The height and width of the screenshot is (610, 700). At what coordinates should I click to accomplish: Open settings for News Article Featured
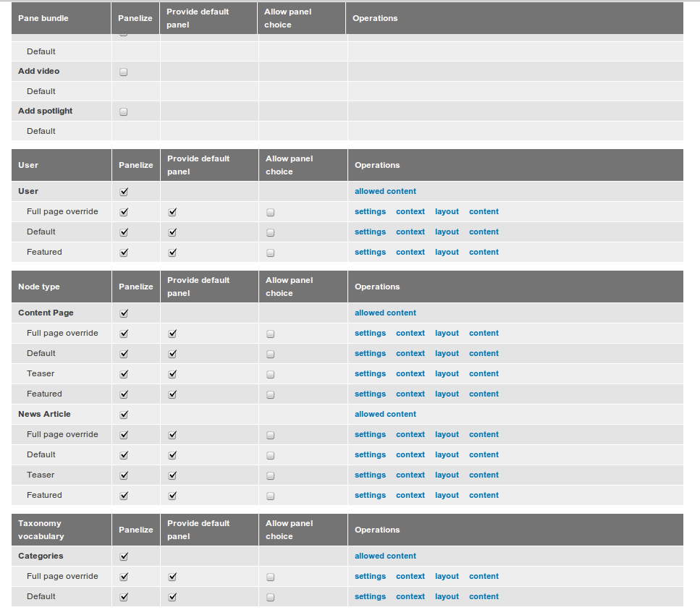pos(370,496)
